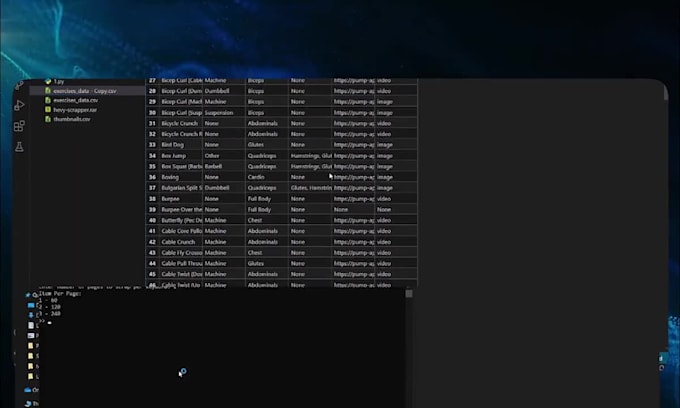Click the 'Item Per Page:' terminal line
Viewport: 680px width, 408px height.
click(x=60, y=294)
